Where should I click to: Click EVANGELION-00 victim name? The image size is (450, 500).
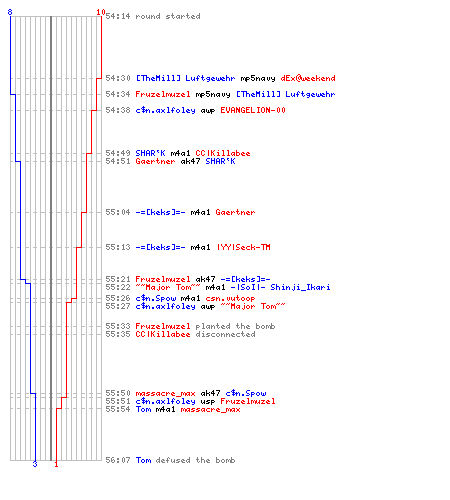253,110
